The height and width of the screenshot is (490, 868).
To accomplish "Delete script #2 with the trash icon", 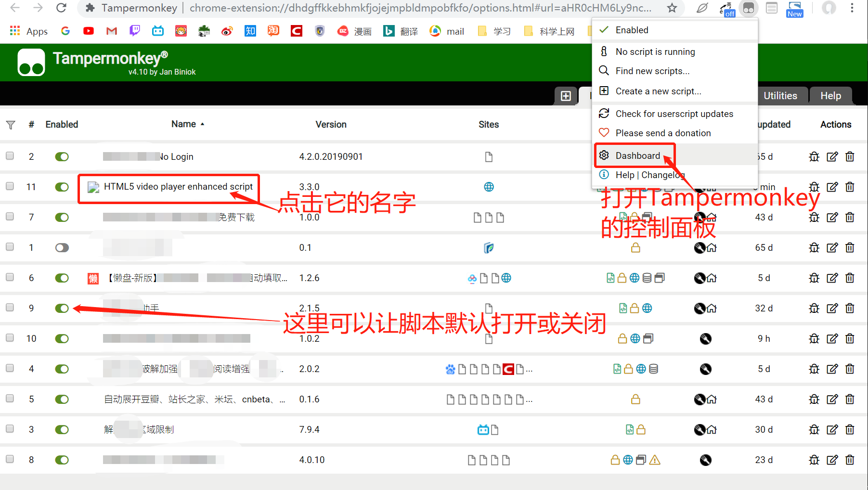I will coord(850,156).
